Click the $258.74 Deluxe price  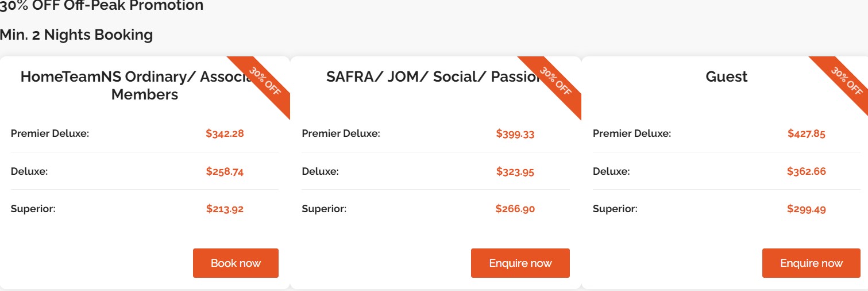coord(225,171)
